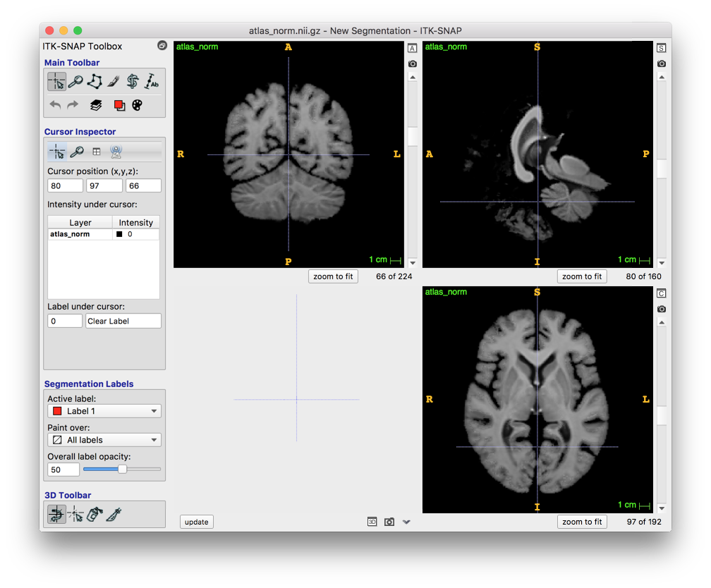711x588 pixels.
Task: Click zoom to fit under axial view
Action: coord(333,276)
